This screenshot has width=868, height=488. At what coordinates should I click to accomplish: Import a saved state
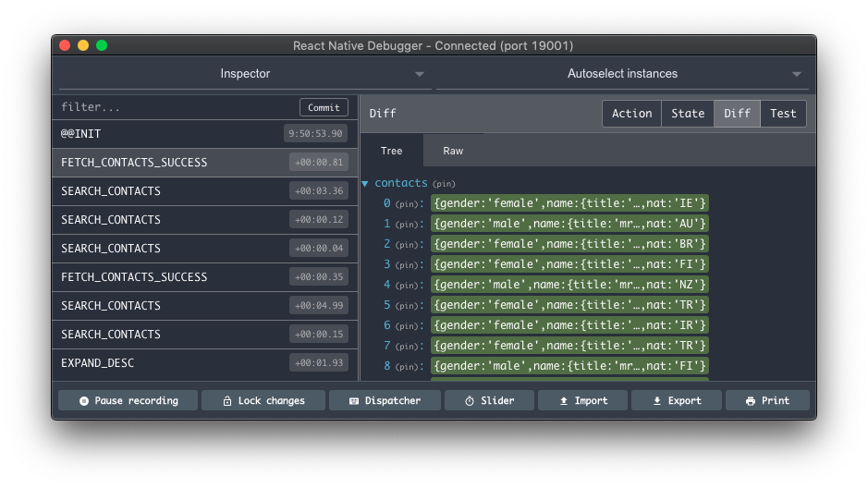click(582, 400)
